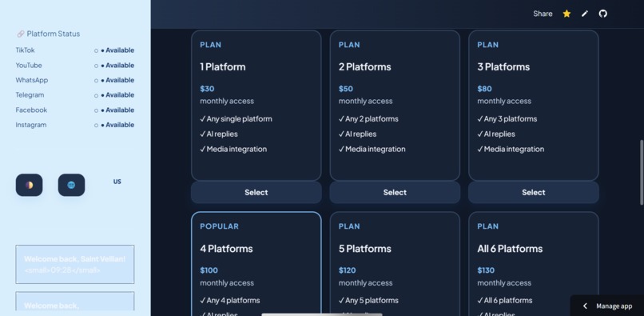Viewport: 644px width, 316px height.
Task: Click the $80 price text
Action: coord(485,89)
